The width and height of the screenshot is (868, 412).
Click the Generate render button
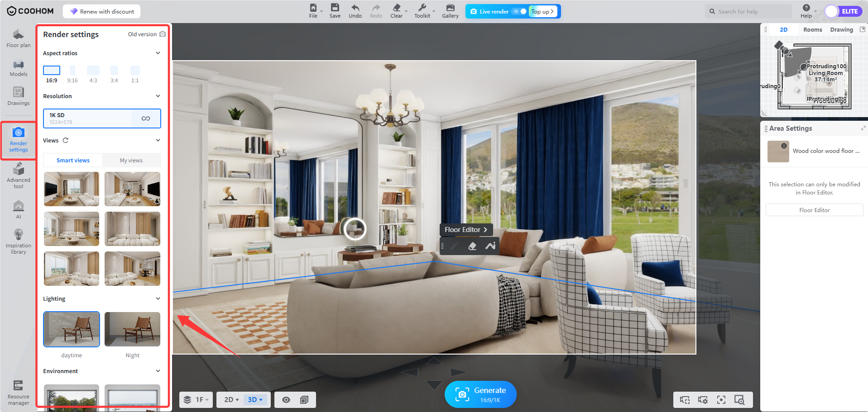click(x=480, y=394)
